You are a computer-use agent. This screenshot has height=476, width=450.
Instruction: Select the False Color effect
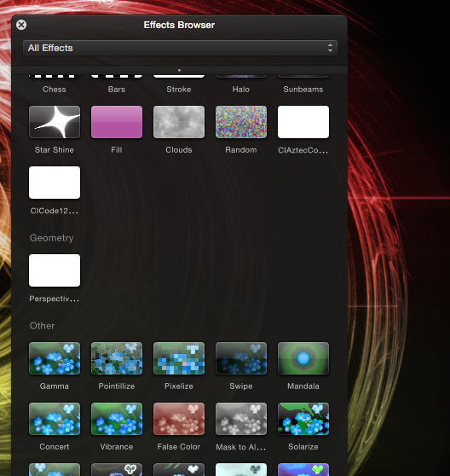(179, 419)
